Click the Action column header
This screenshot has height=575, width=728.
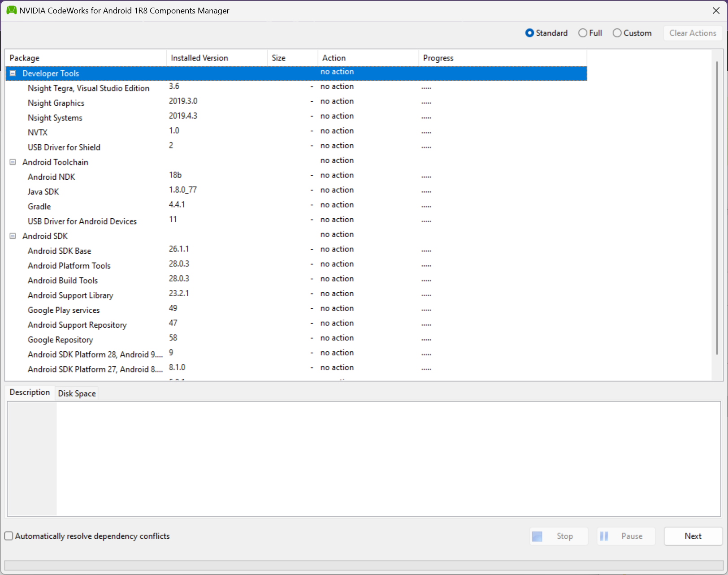[368, 58]
